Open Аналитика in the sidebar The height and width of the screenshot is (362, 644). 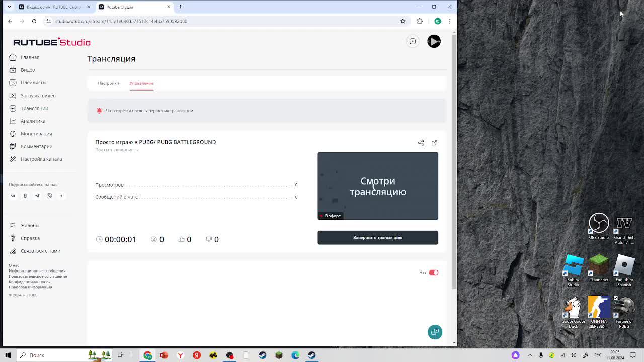[x=27, y=121]
